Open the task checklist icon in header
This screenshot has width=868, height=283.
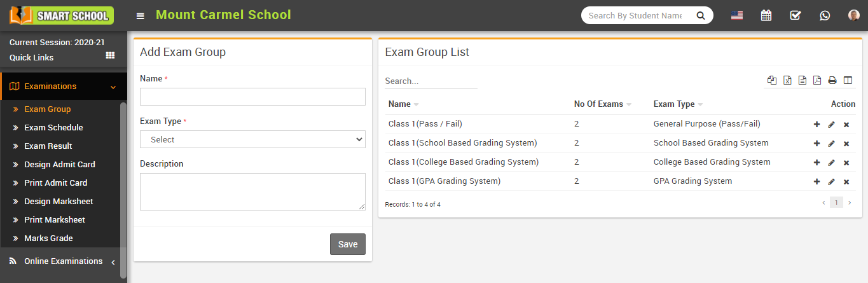[796, 15]
